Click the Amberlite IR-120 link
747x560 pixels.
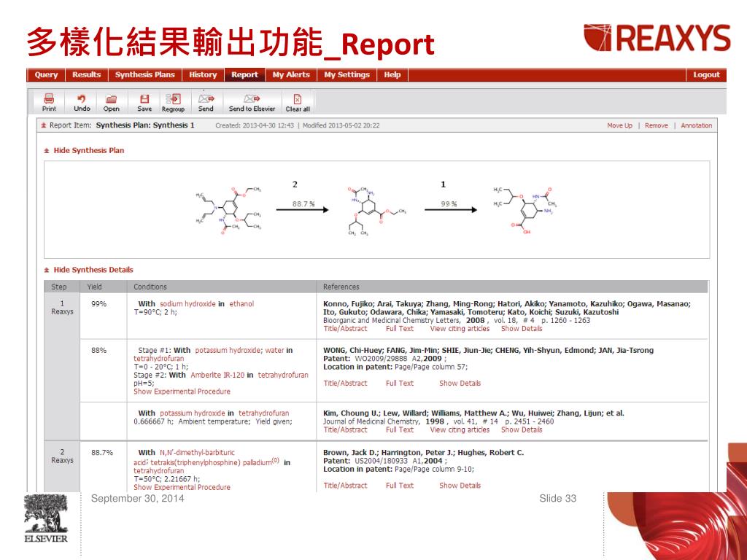217,376
